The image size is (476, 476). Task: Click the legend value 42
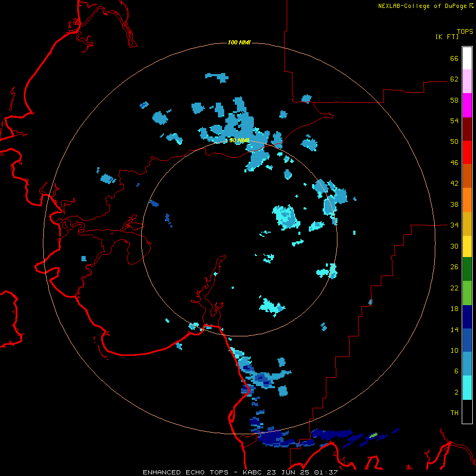point(454,184)
